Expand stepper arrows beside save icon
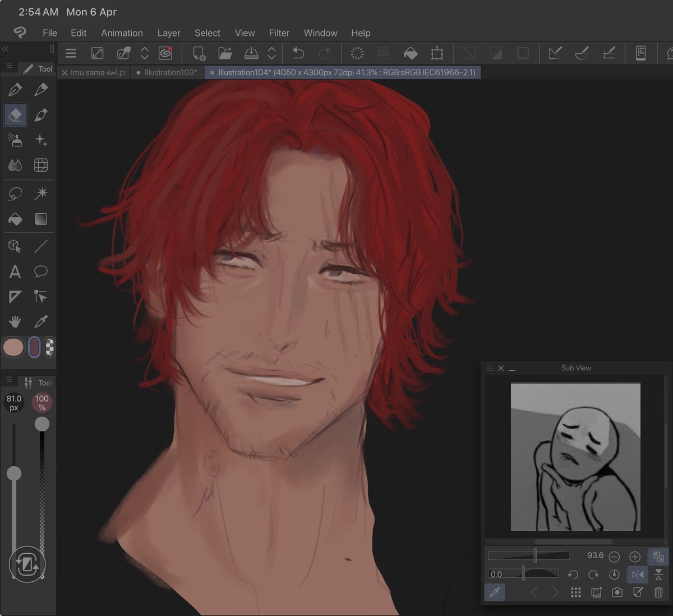 click(272, 53)
